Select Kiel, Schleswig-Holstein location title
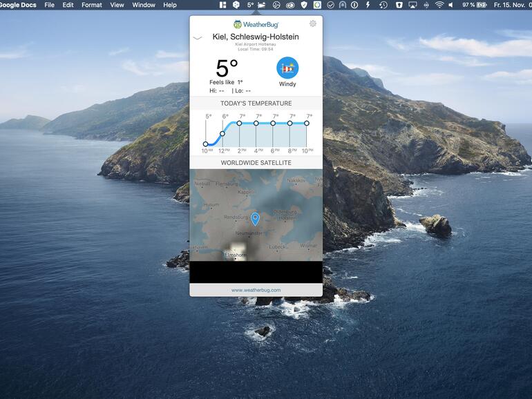The image size is (532, 399). 256,37
